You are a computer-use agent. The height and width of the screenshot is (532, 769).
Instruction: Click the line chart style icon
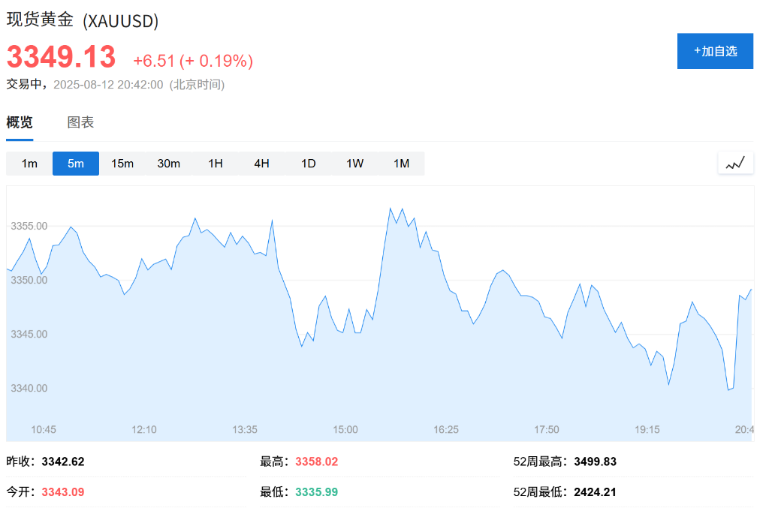[x=735, y=163]
